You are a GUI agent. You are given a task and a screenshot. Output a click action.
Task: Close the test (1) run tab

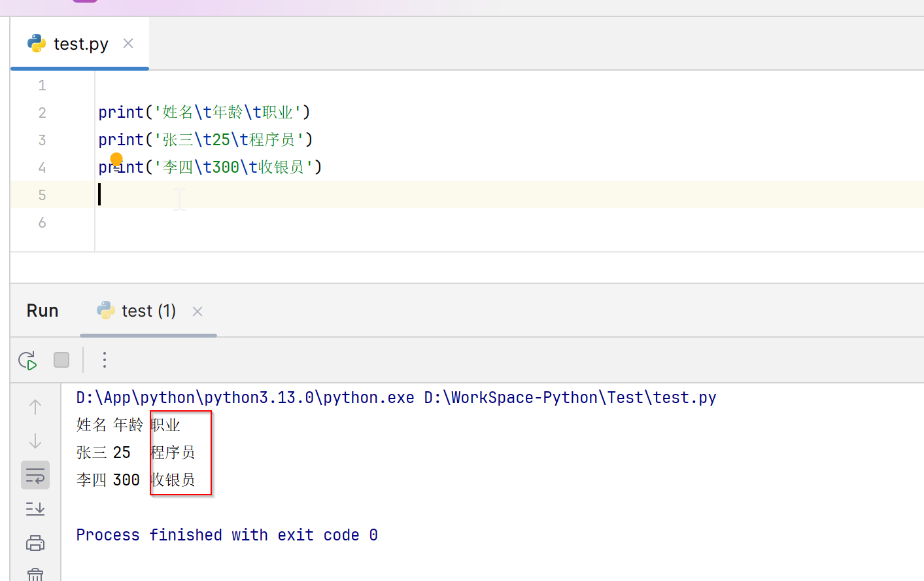coord(197,311)
